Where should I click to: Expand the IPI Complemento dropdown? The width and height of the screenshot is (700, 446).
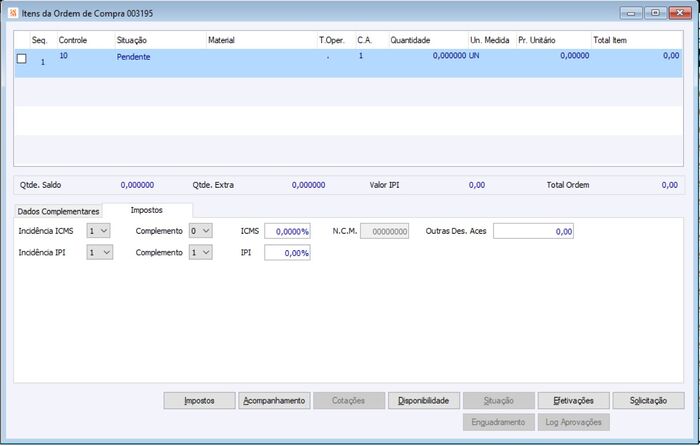pyautogui.click(x=200, y=252)
